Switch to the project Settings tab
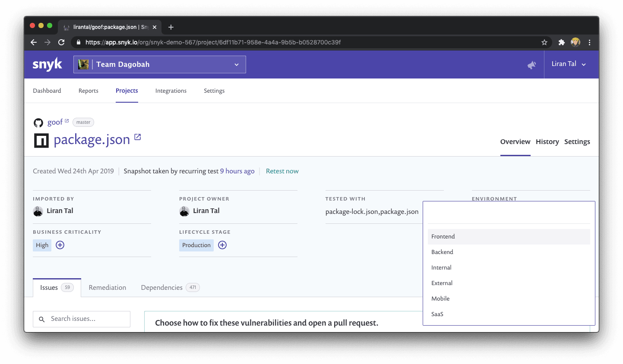 [x=577, y=141]
